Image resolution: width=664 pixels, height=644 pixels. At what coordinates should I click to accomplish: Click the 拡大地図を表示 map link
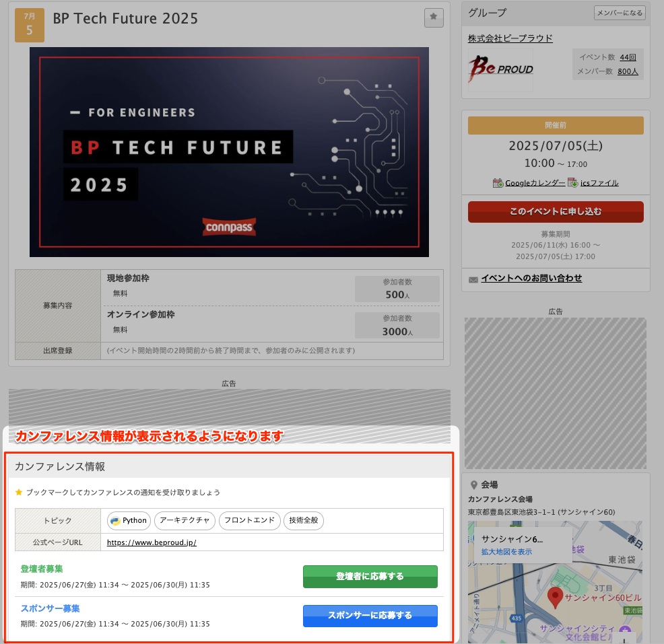(506, 552)
